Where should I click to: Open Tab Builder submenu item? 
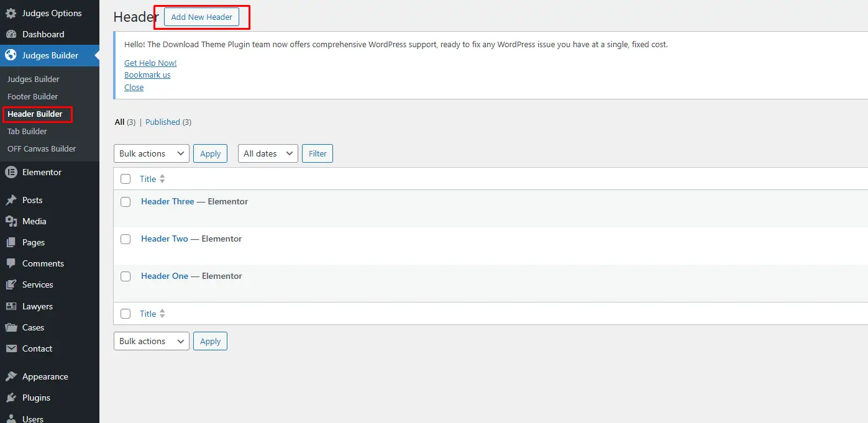27,131
